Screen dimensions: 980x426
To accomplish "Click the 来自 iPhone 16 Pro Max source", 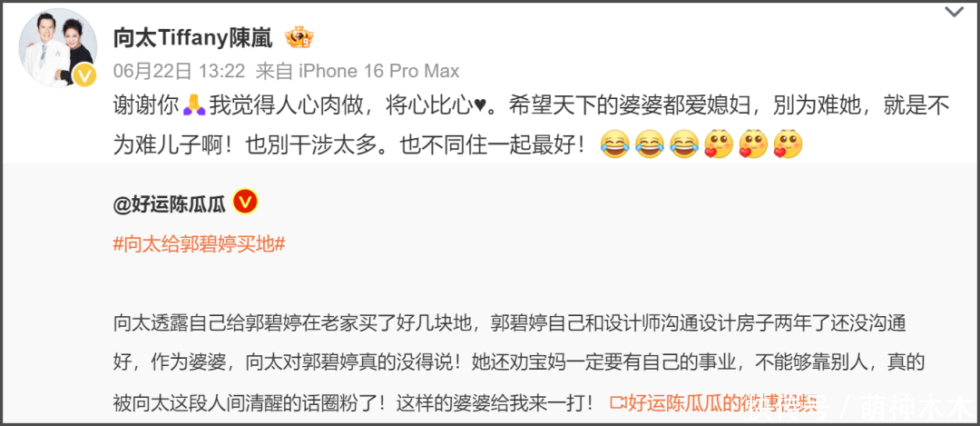I will pyautogui.click(x=358, y=72).
